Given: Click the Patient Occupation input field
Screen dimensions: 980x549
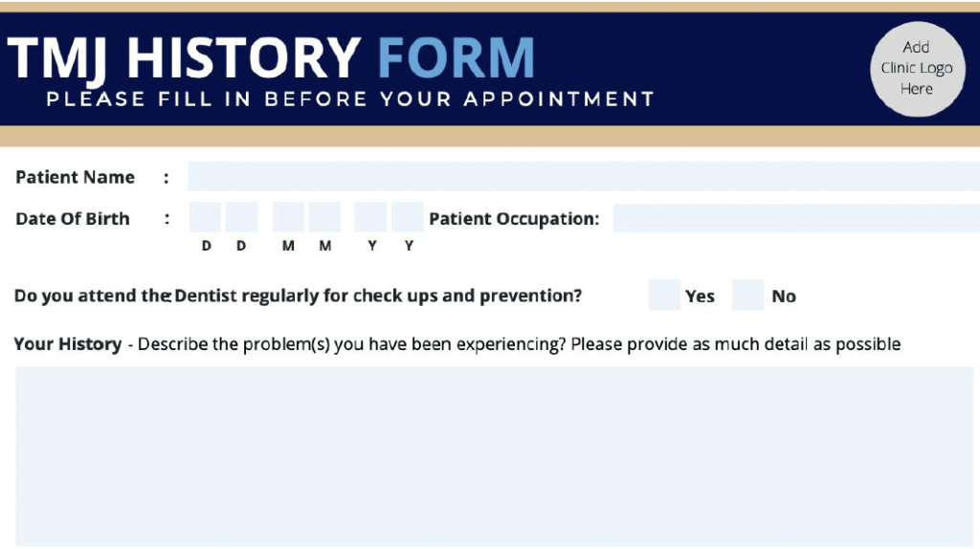Looking at the screenshot, I should (x=795, y=218).
